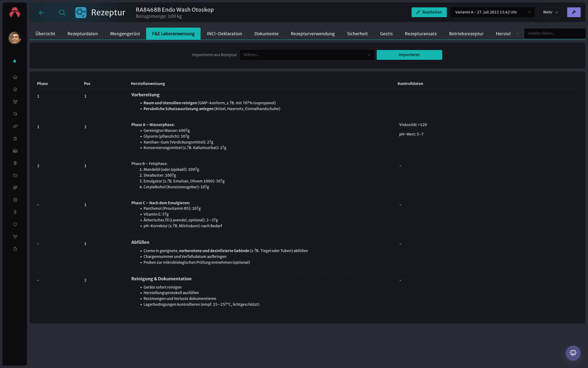Select the F&E Laboranweisung tab
The image size is (588, 368).
[x=173, y=34]
